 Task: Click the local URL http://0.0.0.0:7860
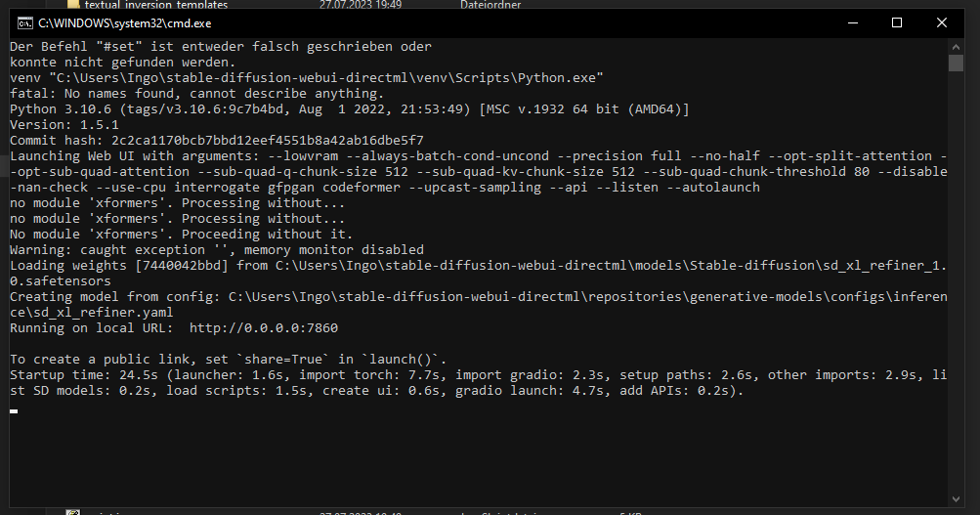[x=264, y=328]
